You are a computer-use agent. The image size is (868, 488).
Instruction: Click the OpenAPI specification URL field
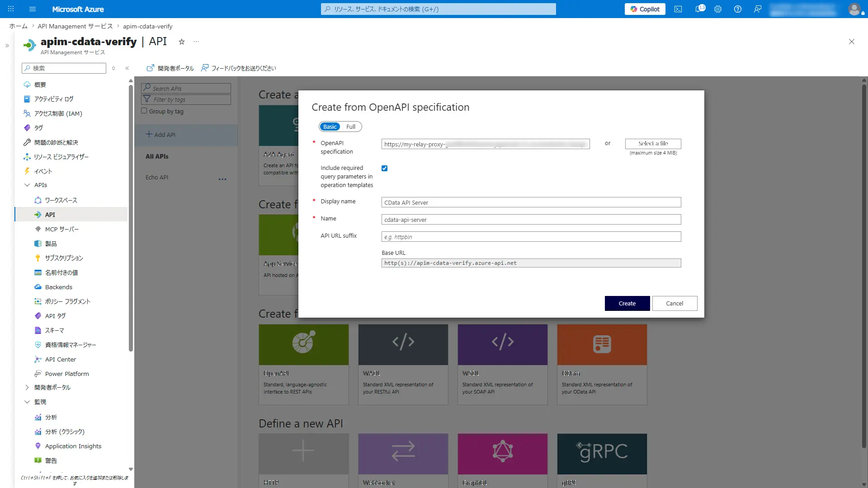[x=485, y=144]
